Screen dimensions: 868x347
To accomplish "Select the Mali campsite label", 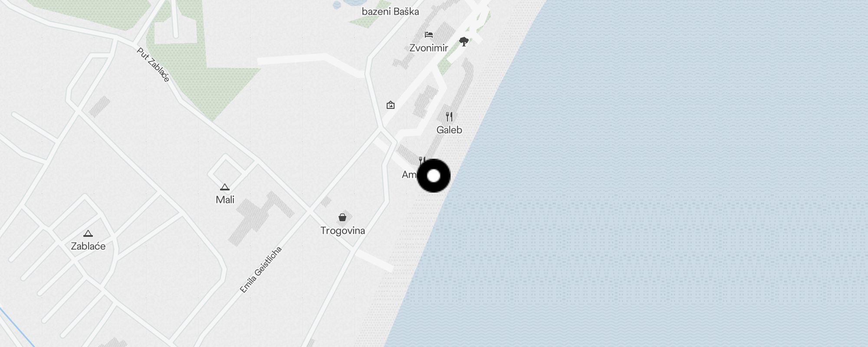I will [225, 200].
